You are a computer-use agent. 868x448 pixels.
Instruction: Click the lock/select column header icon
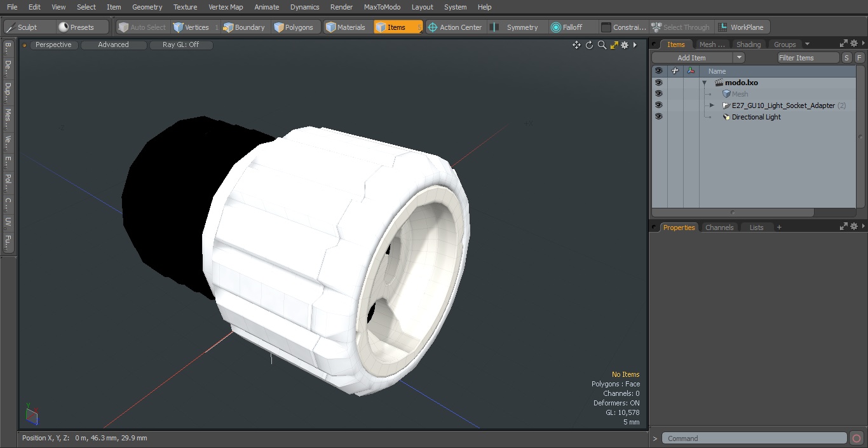tap(675, 71)
